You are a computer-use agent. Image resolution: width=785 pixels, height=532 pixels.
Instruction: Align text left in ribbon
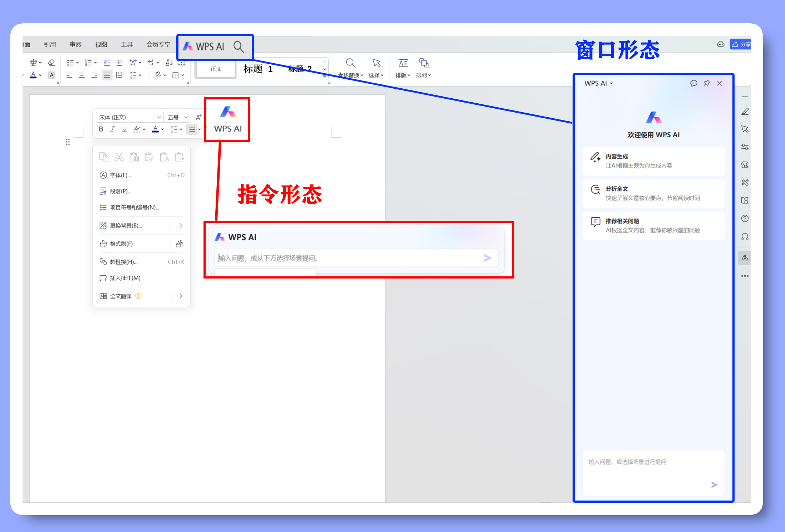(69, 75)
